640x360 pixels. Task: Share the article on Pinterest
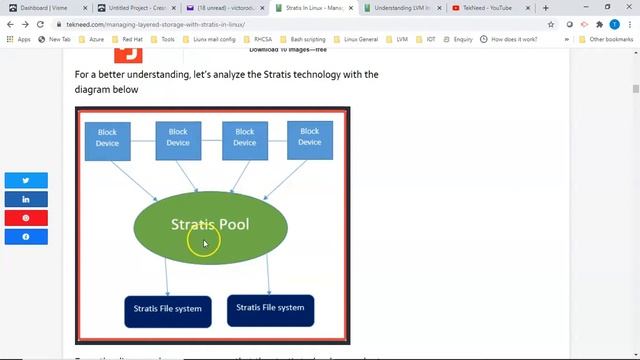[26, 218]
